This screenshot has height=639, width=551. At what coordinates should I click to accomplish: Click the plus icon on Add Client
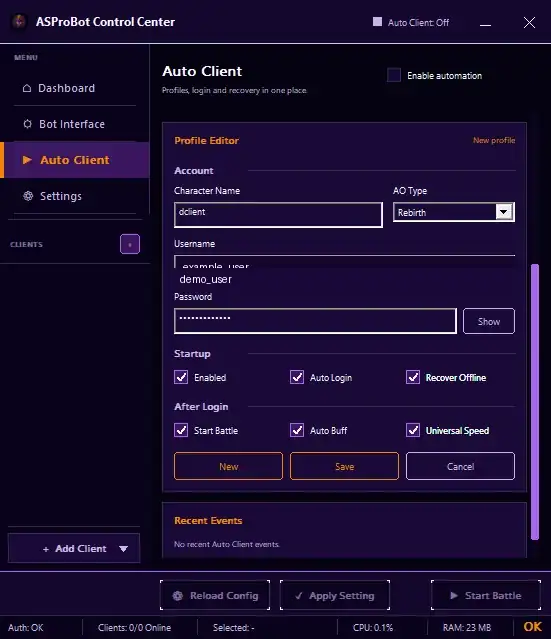(x=46, y=549)
